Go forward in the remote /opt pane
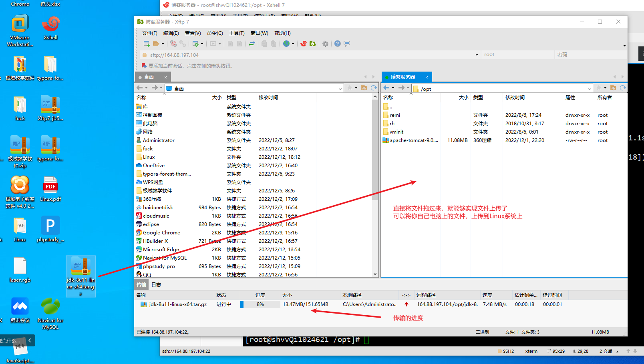 pos(401,88)
